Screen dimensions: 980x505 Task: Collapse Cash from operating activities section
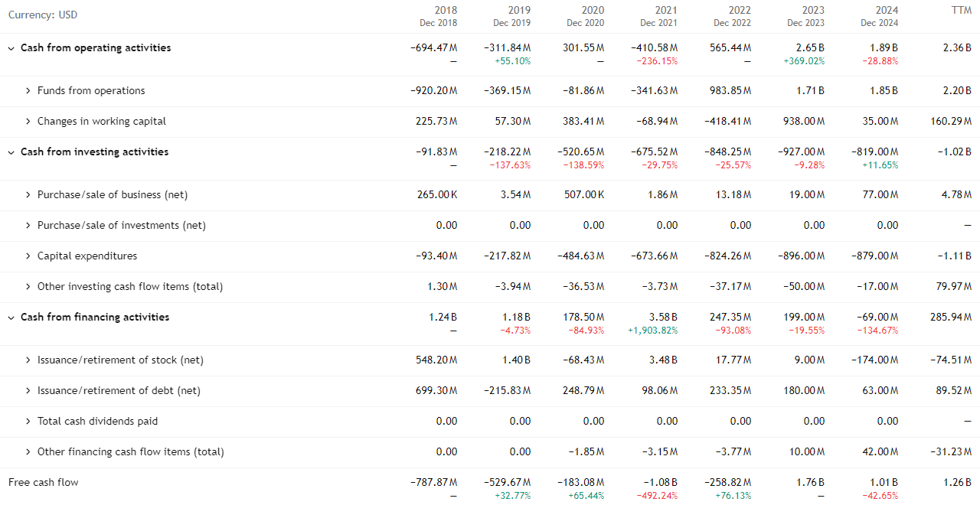point(11,48)
